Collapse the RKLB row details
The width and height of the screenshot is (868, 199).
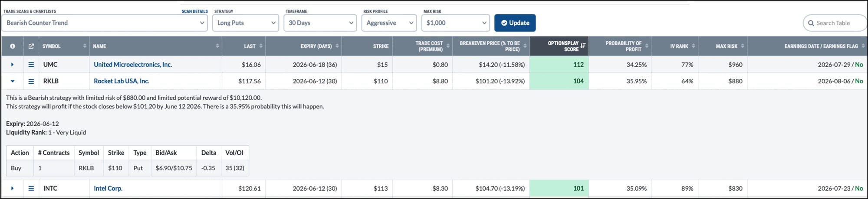click(12, 81)
